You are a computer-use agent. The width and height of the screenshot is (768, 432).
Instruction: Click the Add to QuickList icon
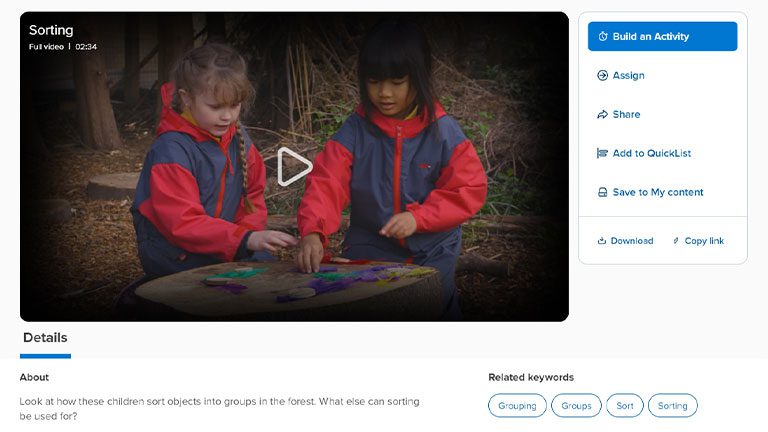coord(602,153)
